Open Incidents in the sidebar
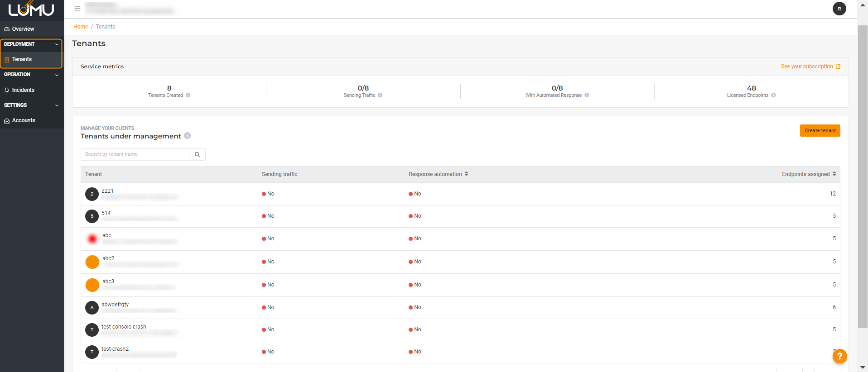This screenshot has height=372, width=868. pyautogui.click(x=23, y=90)
